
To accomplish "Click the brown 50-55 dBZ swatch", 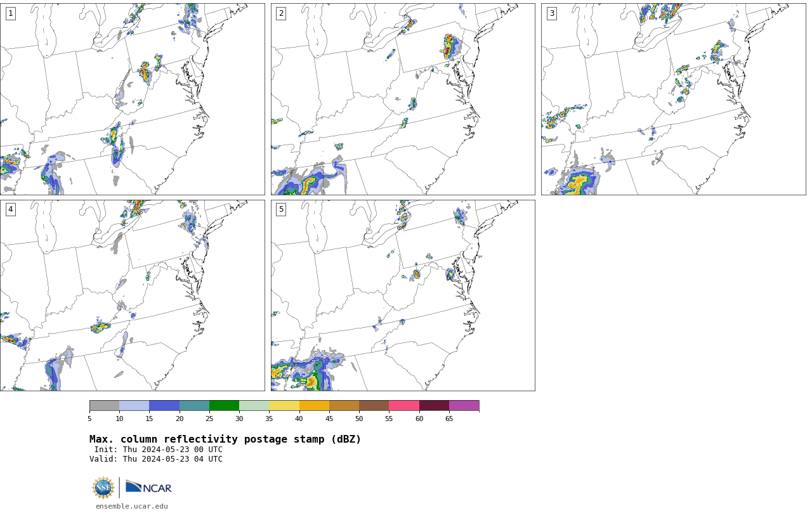I will pos(374,406).
